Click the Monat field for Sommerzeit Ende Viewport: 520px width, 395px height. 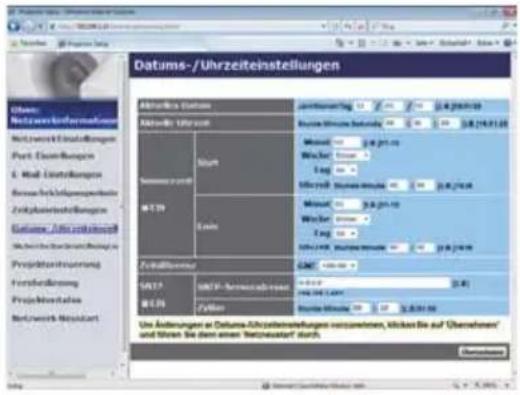click(347, 204)
